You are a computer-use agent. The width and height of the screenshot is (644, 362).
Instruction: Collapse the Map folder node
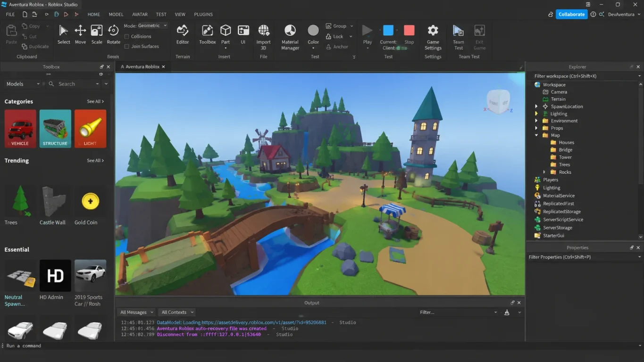(536, 135)
